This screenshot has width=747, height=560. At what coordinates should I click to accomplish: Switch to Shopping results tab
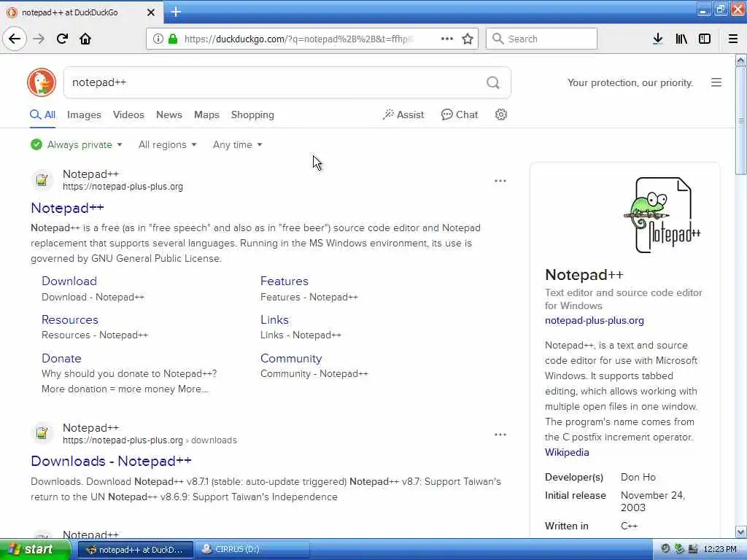[x=252, y=114]
